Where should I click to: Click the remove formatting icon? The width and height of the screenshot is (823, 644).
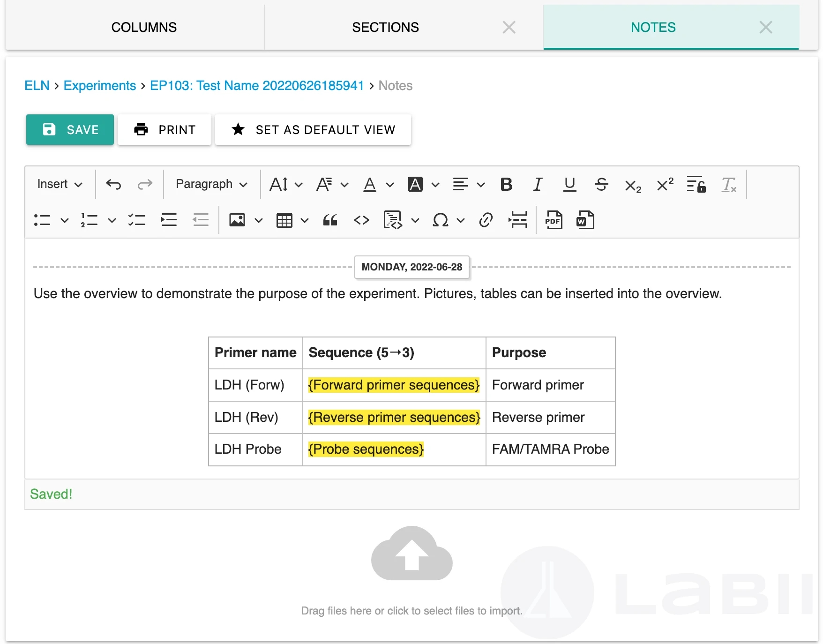(x=729, y=184)
